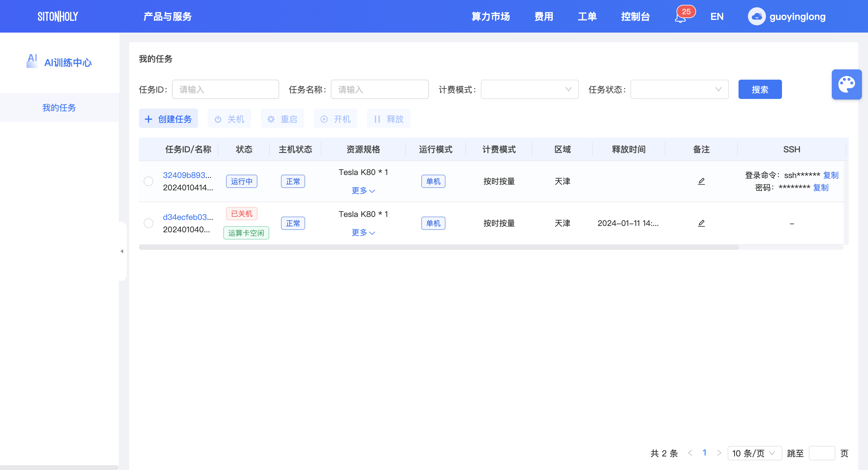Click the 搜索 button
868x470 pixels.
(760, 89)
